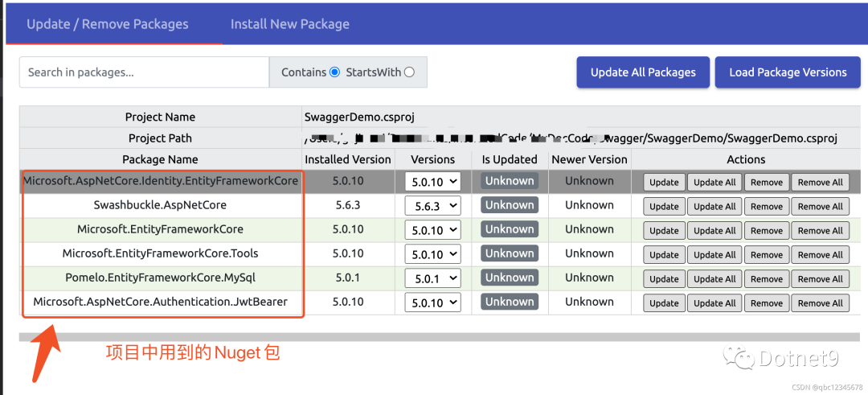
Task: Select the Swashbuckle.AspNetCore package name
Action: coord(160,205)
